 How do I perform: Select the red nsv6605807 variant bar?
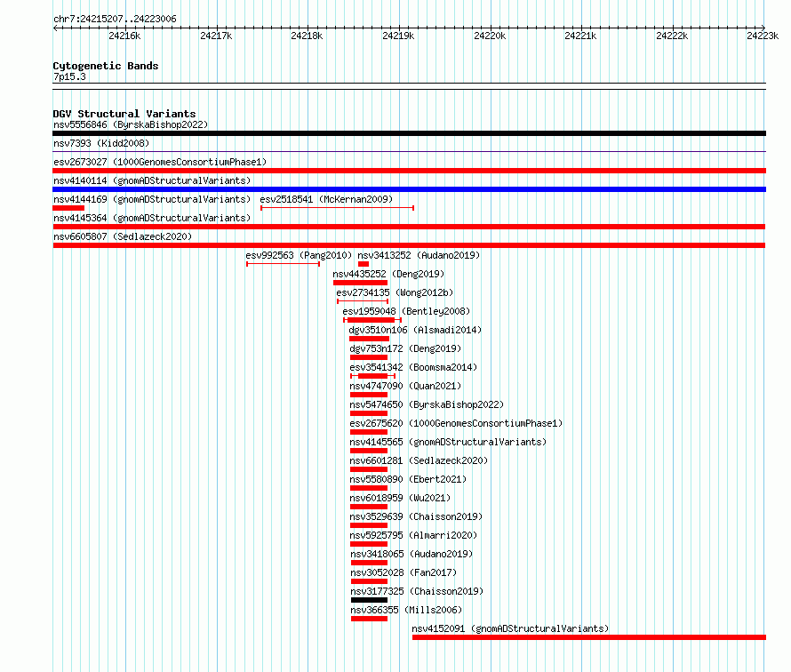pos(409,245)
